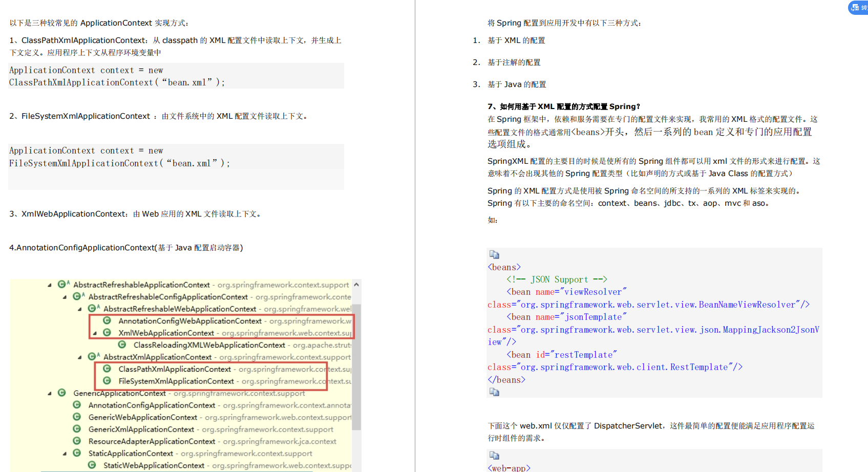Click the abstract class icon of AbstractRefreshableConfigApplicationContext
This screenshot has width=868, height=472.
pos(78,296)
